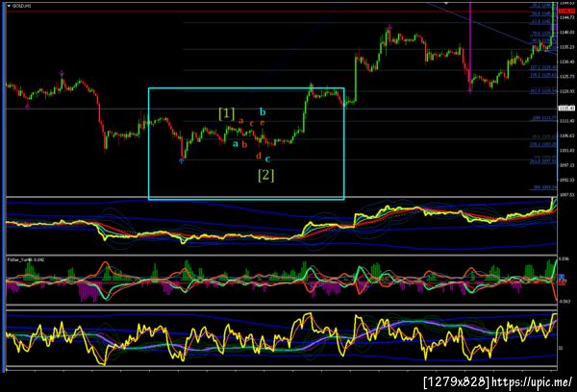This screenshot has height=392, width=577.
Task: Select the blue up-arrow marker at the swing low
Action: [182, 160]
